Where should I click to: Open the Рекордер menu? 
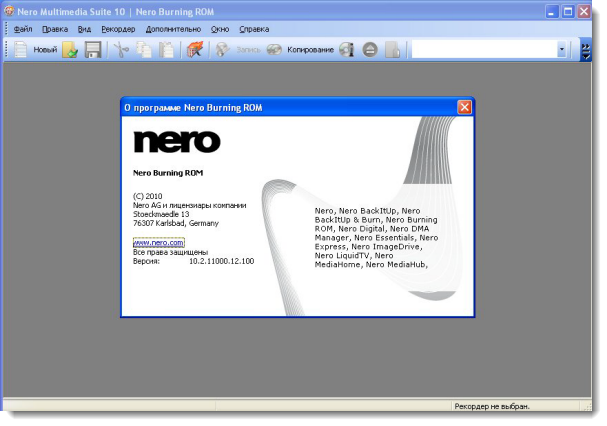118,29
